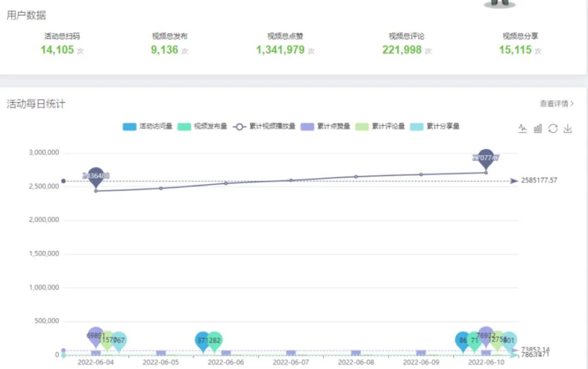
Task: Click the 视频总点赞 statistic 1,341,979
Action: [x=280, y=50]
